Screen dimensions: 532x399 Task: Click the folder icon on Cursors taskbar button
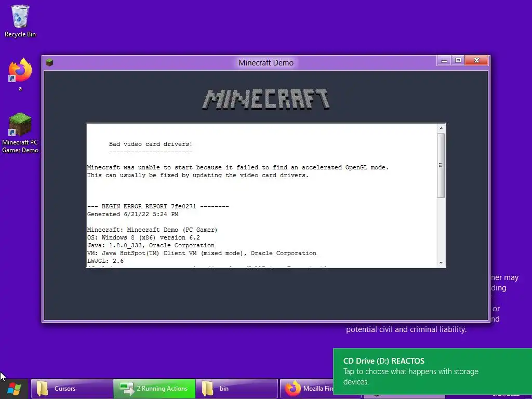point(43,389)
